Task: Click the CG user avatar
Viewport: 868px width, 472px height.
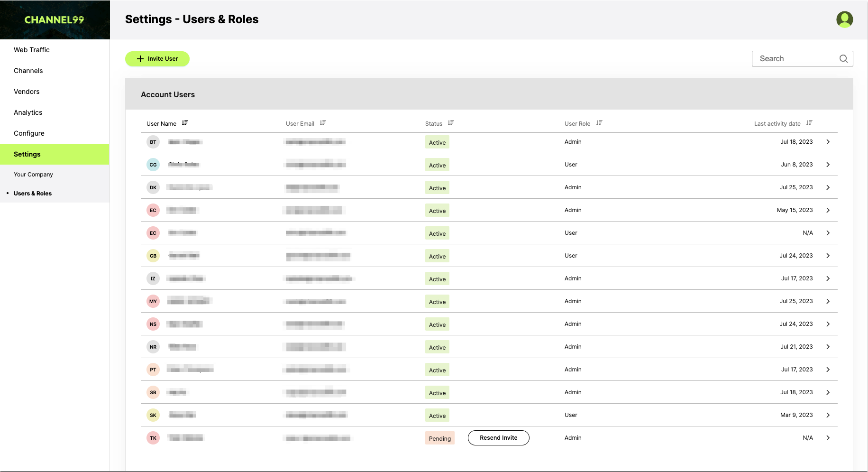Action: (153, 165)
